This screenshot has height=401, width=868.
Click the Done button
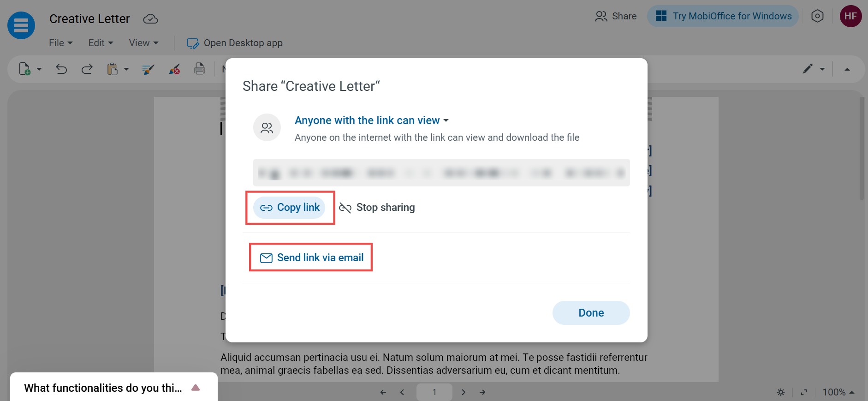591,313
